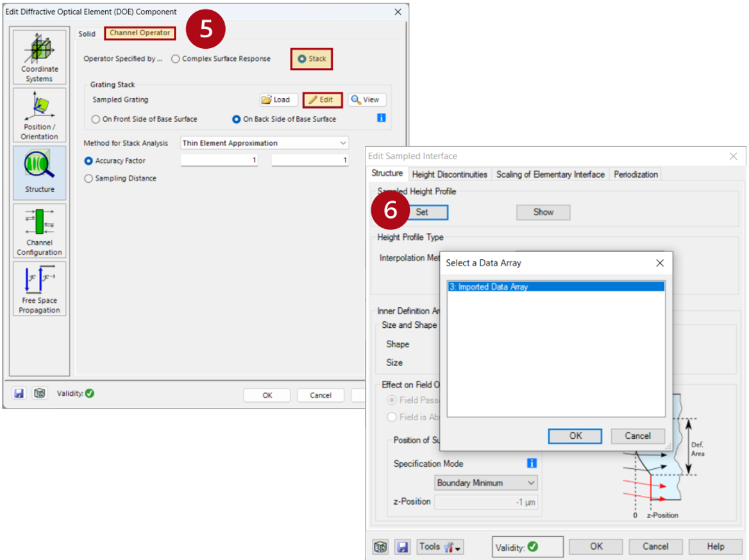
Task: Click the save icon in Edit Sampled Interface
Action: click(403, 547)
